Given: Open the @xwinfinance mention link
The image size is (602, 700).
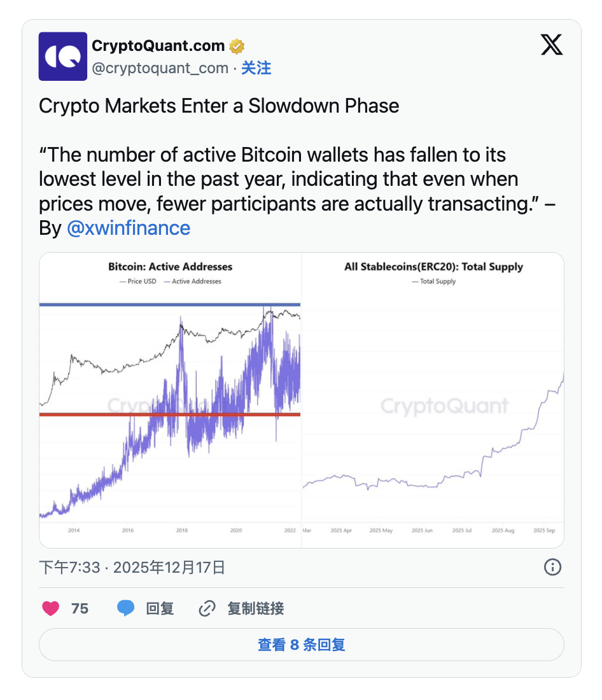Looking at the screenshot, I should pos(128,228).
